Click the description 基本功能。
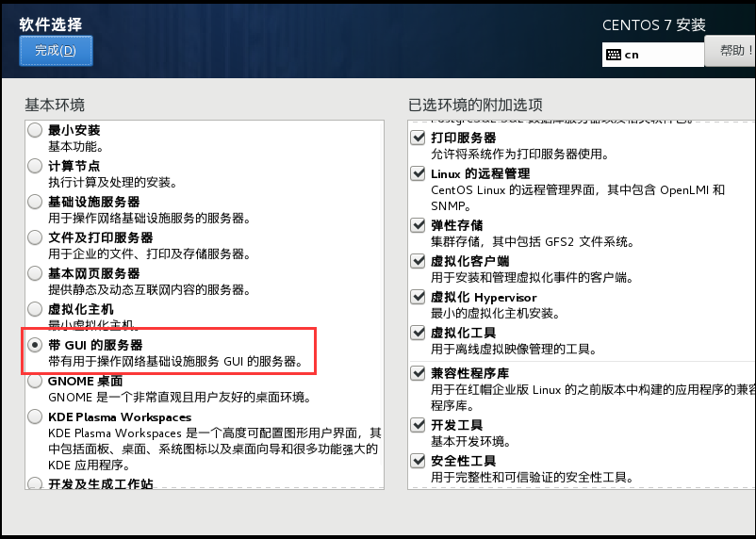Image resolution: width=756 pixels, height=539 pixels. coord(75,147)
